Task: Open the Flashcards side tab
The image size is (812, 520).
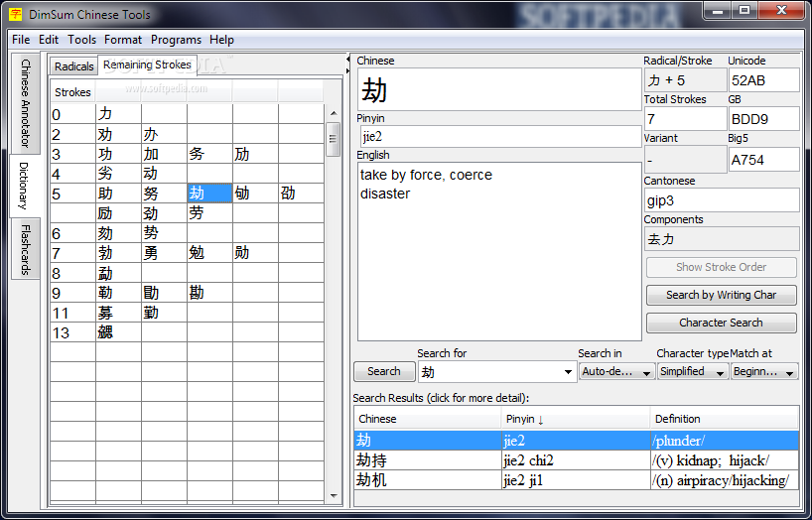Action: (26, 249)
